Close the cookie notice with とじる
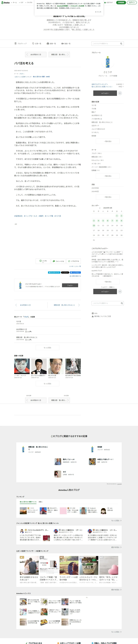This screenshot has height=644, width=138. (x=98, y=12)
